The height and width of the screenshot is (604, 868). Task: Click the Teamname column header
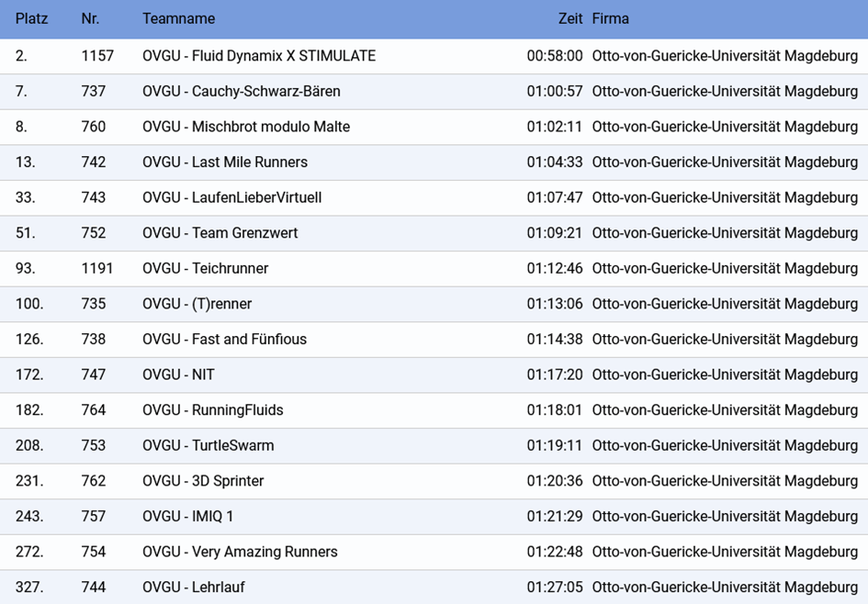(179, 18)
